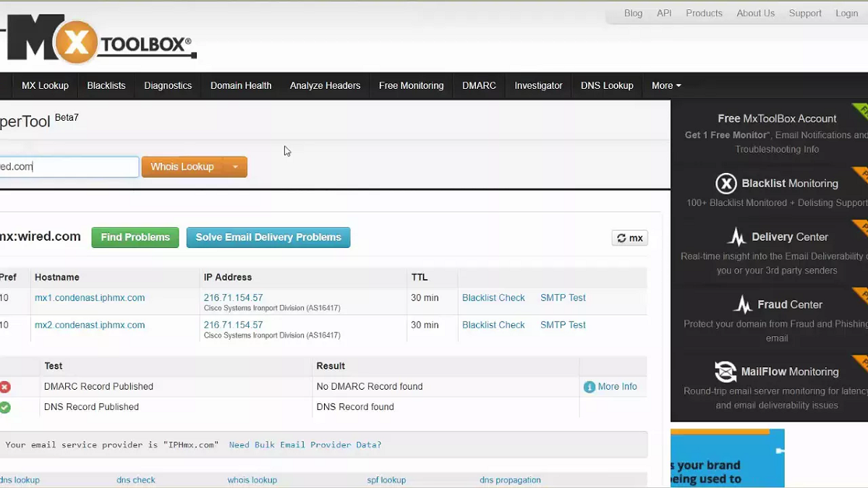
Task: Open the API link in top menu
Action: [x=664, y=13]
